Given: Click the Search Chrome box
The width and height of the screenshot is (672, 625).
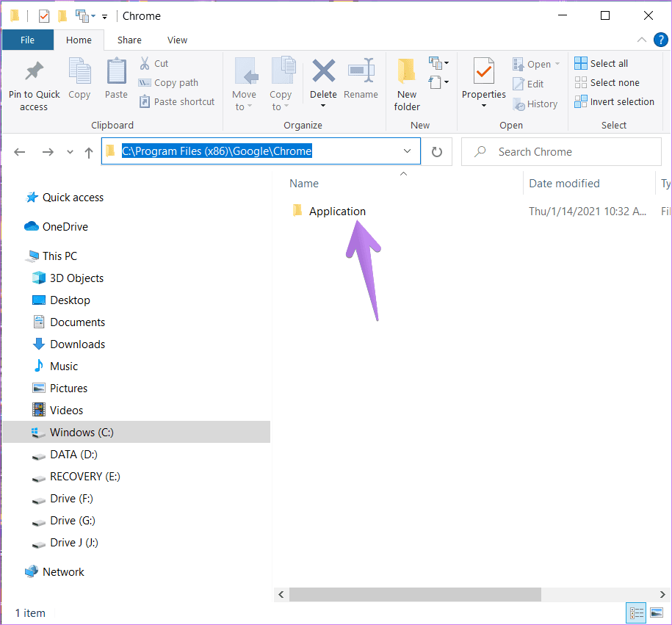Looking at the screenshot, I should point(561,152).
